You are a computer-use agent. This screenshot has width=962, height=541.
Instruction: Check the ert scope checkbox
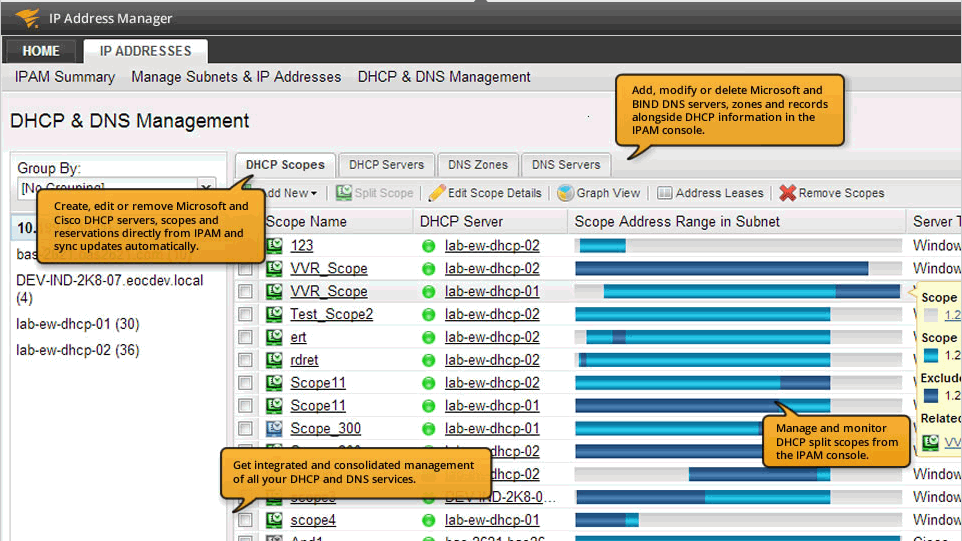coord(245,337)
